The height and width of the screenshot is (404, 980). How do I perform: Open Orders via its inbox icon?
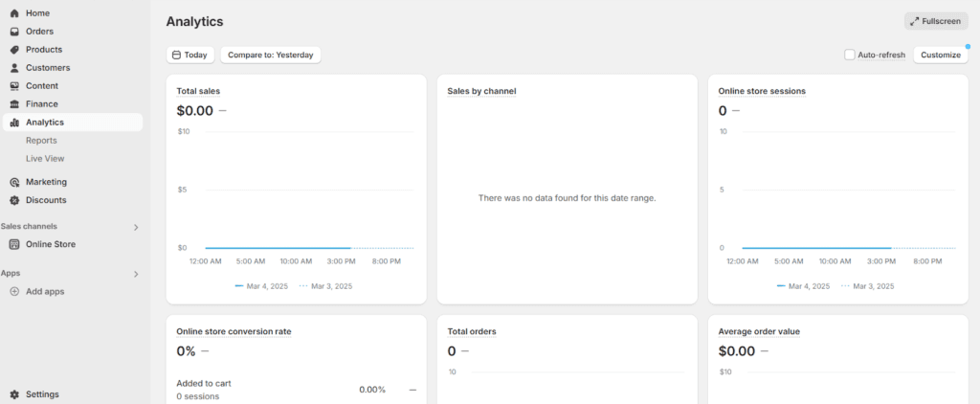point(14,32)
